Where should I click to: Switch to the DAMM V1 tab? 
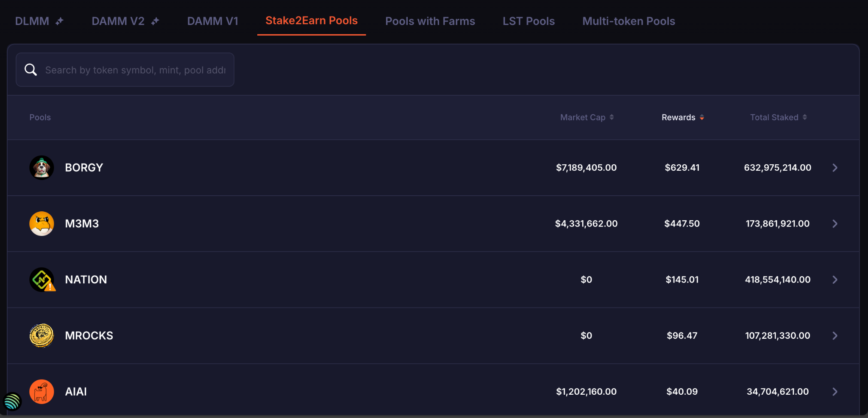tap(213, 21)
